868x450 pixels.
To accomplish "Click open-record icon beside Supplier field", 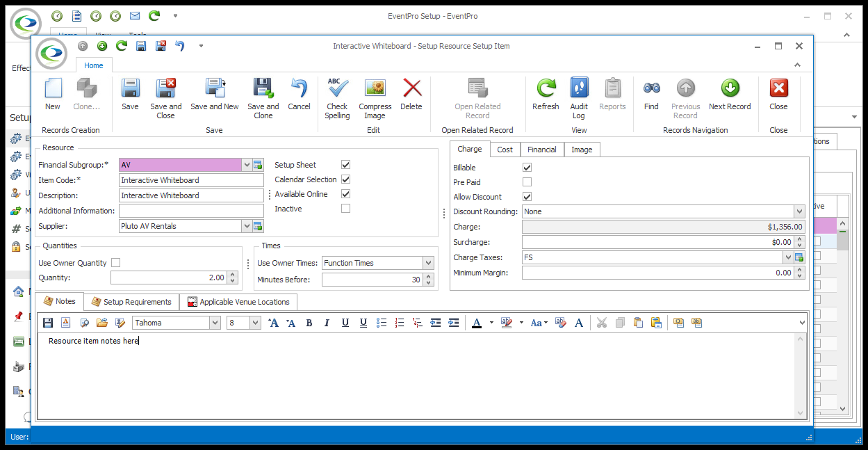I will pyautogui.click(x=258, y=226).
